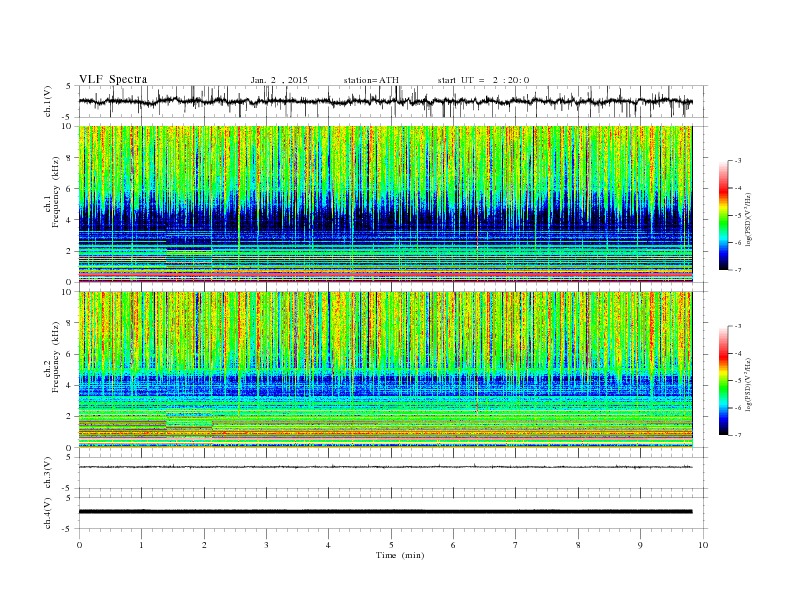Click the "Time (min)" axis title
The height and width of the screenshot is (612, 792).
400,555
